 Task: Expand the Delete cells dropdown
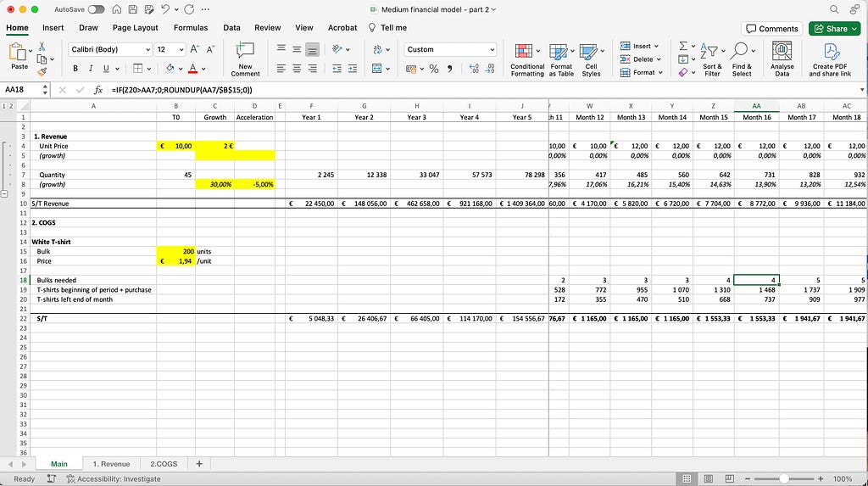pyautogui.click(x=658, y=59)
